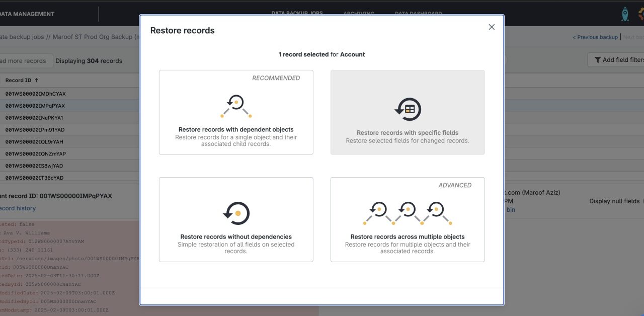This screenshot has height=316, width=644.
Task: Click the funnel icon on Add field filters
Action: (599, 60)
